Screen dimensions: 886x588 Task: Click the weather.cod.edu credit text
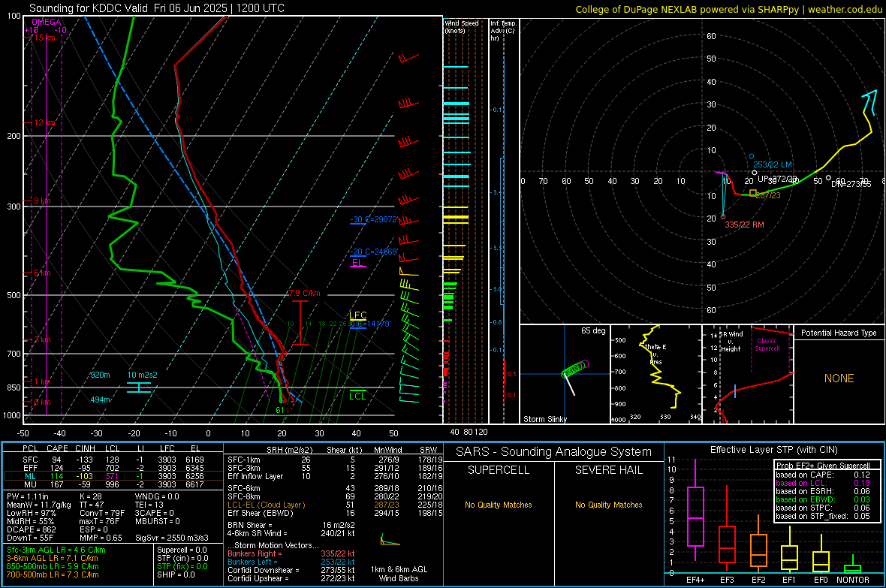click(x=845, y=9)
